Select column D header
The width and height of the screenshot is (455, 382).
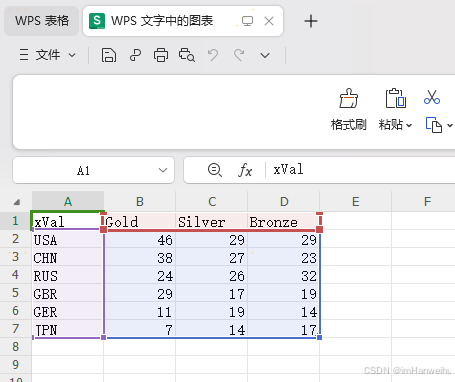284,201
